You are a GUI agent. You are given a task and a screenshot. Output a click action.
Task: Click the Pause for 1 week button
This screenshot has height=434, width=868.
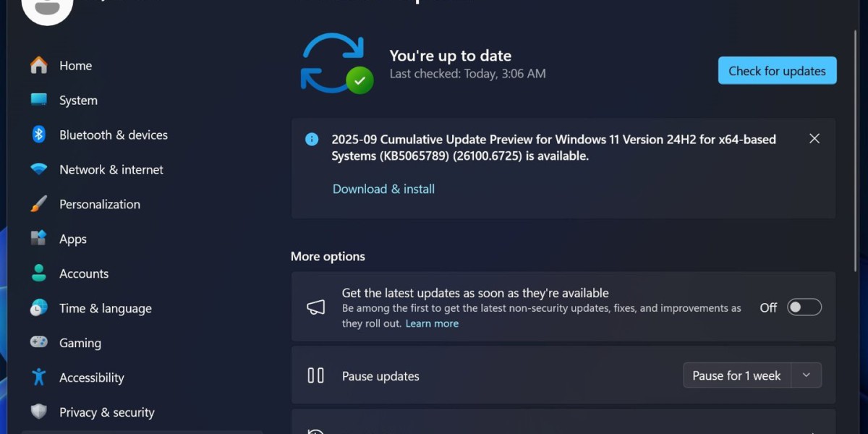pos(736,375)
